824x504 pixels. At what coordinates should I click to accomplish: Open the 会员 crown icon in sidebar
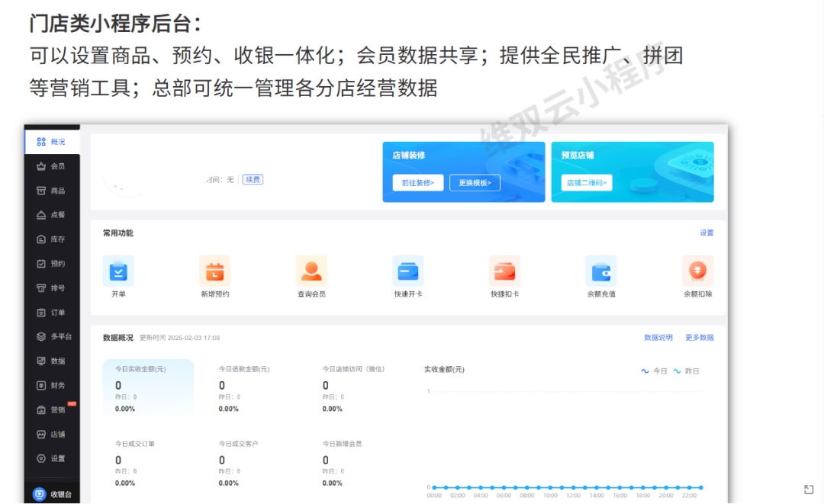41,166
